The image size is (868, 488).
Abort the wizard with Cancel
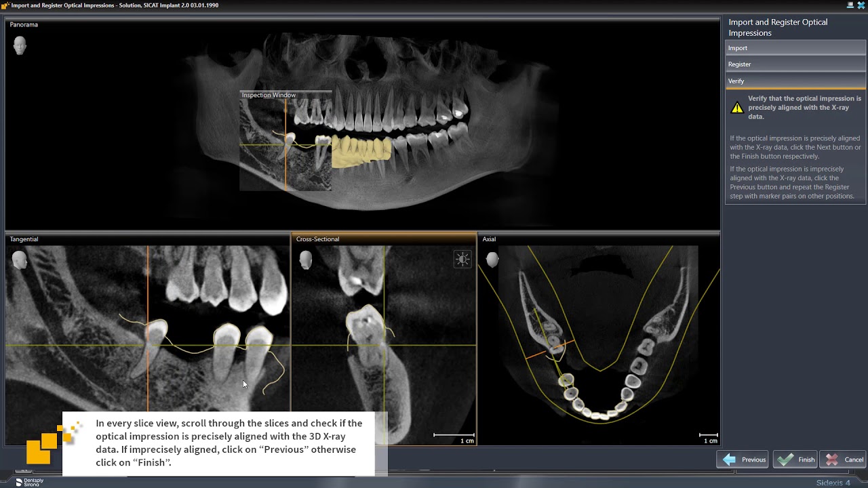coord(844,460)
